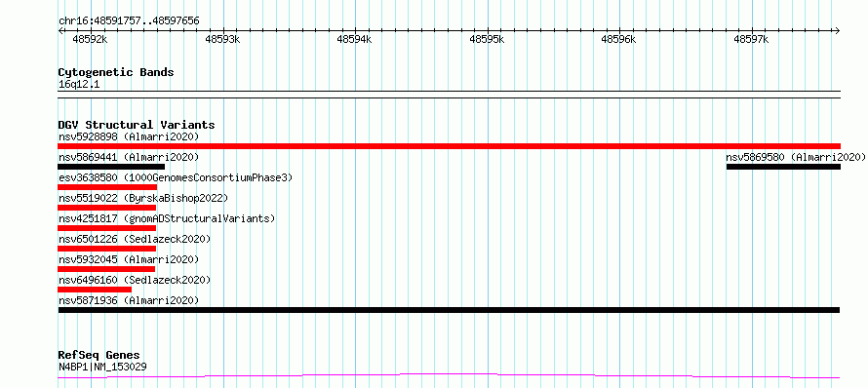Image resolution: width=868 pixels, height=388 pixels.
Task: Click the 48597k ruler tick label
Action: pyautogui.click(x=751, y=39)
